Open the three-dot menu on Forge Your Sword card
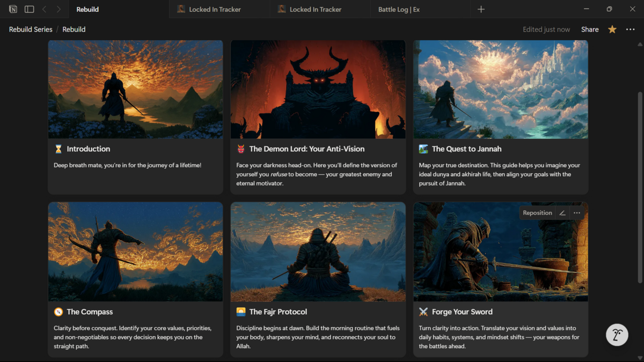644x362 pixels. point(577,213)
